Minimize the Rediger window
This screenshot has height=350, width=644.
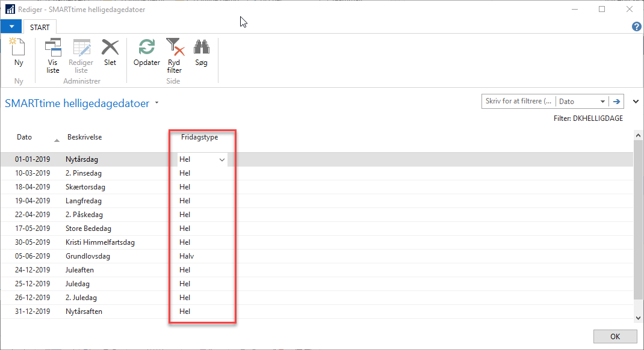click(575, 9)
